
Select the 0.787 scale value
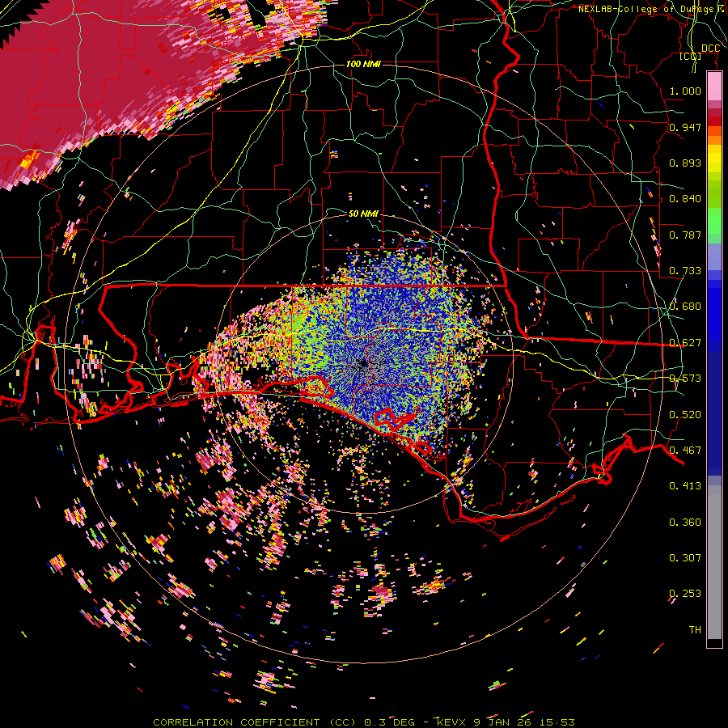click(x=685, y=235)
